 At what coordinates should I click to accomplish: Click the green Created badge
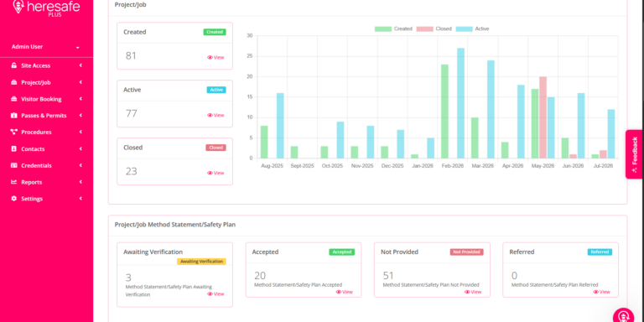215,32
